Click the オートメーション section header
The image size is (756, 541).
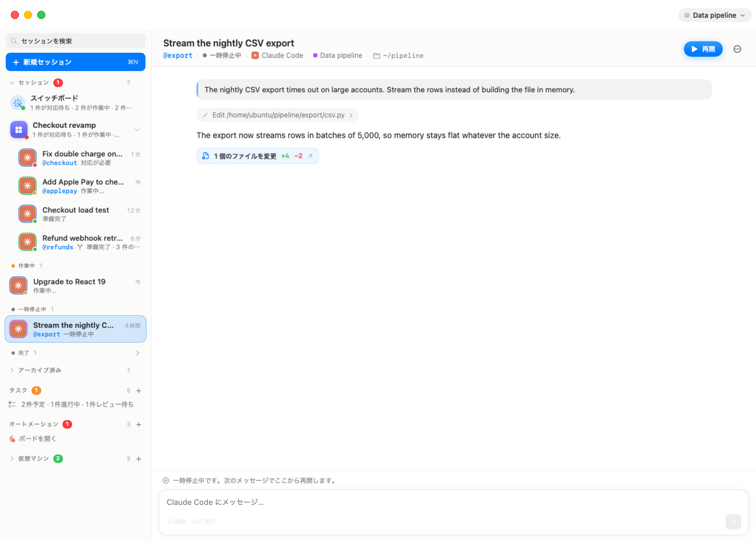34,424
